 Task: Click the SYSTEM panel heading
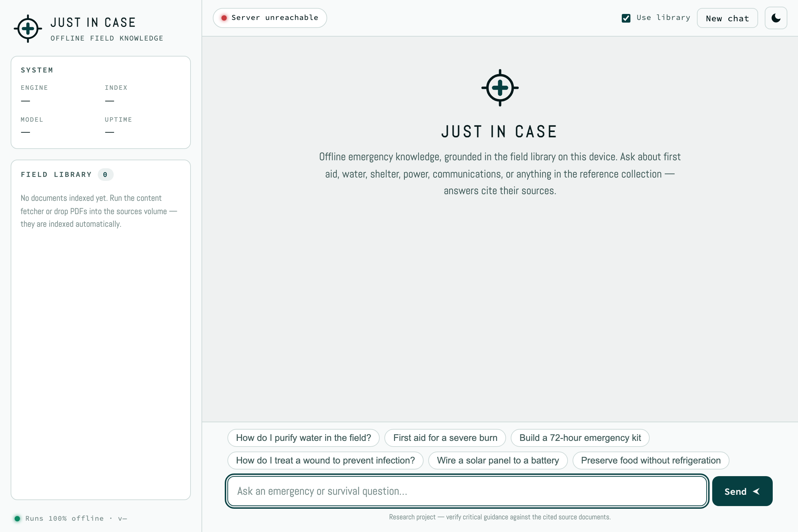(37, 70)
